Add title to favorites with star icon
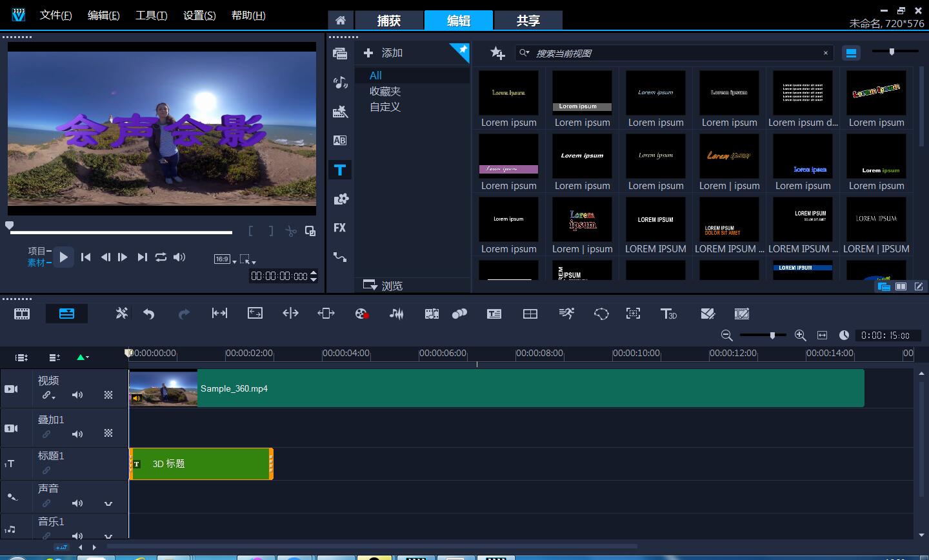Screen dimensions: 929x560 coord(497,53)
